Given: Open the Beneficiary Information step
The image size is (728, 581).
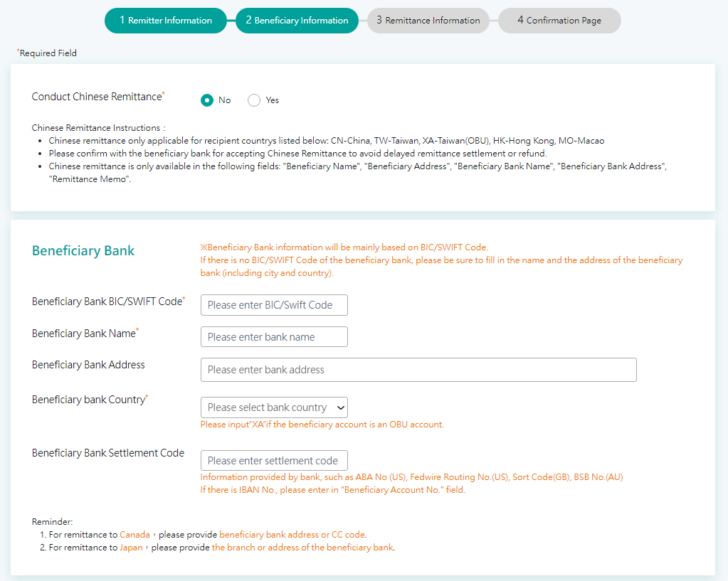Looking at the screenshot, I should coord(297,21).
